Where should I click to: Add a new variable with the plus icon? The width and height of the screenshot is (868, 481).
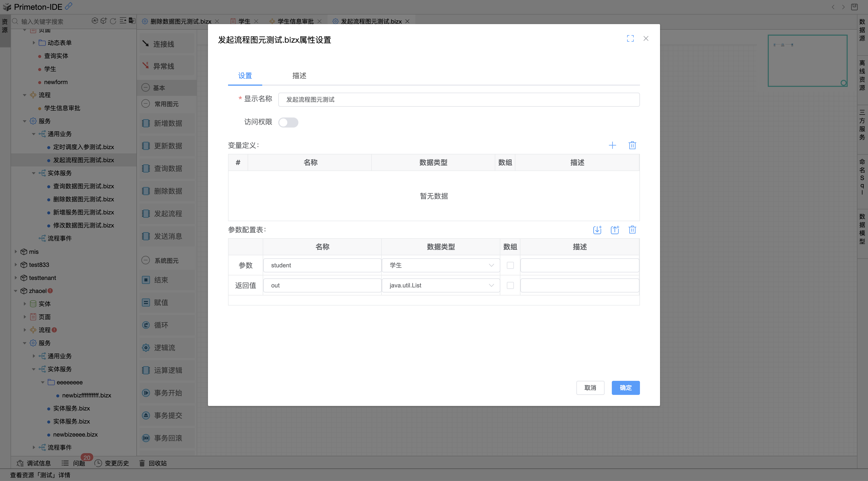point(613,145)
